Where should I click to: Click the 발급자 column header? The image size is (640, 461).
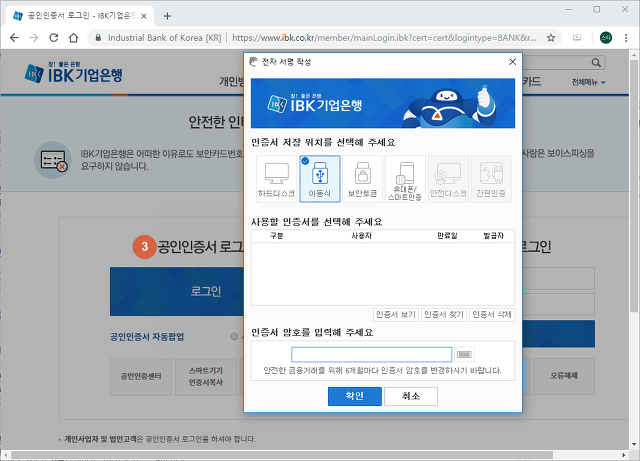tap(493, 236)
